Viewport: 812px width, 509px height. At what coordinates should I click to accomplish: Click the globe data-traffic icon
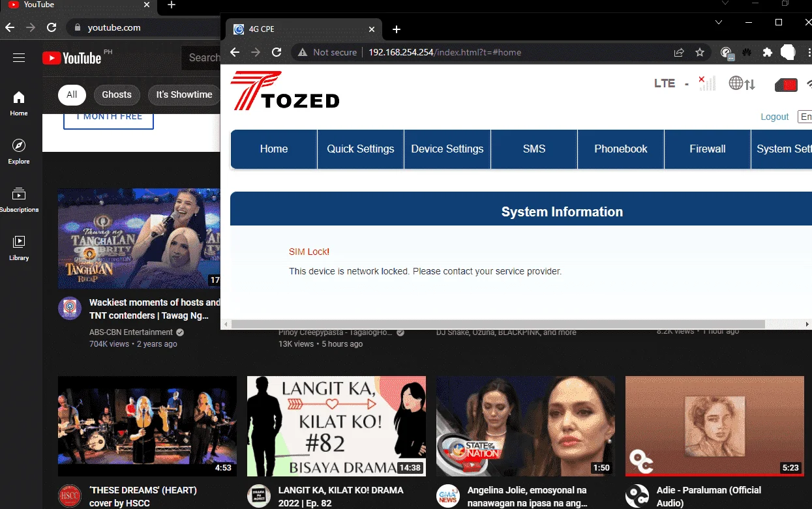point(742,83)
